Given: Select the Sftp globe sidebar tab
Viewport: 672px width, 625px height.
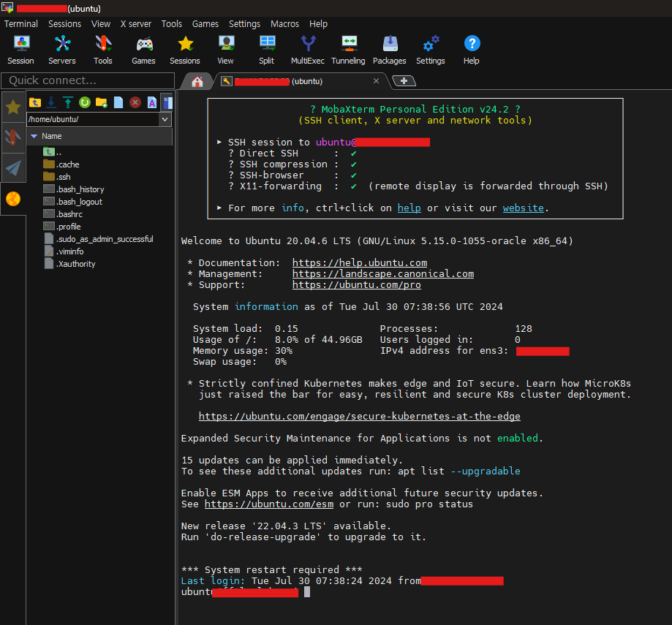Looking at the screenshot, I should point(13,199).
